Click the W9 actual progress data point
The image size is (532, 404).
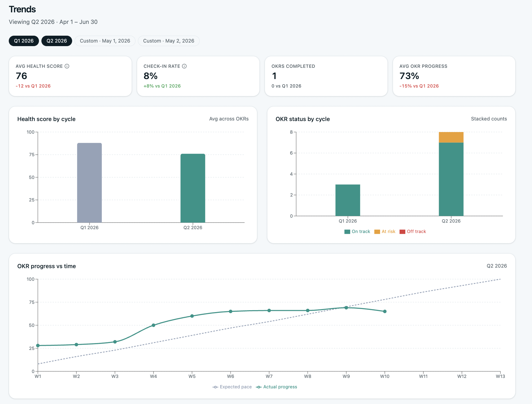[346, 308]
